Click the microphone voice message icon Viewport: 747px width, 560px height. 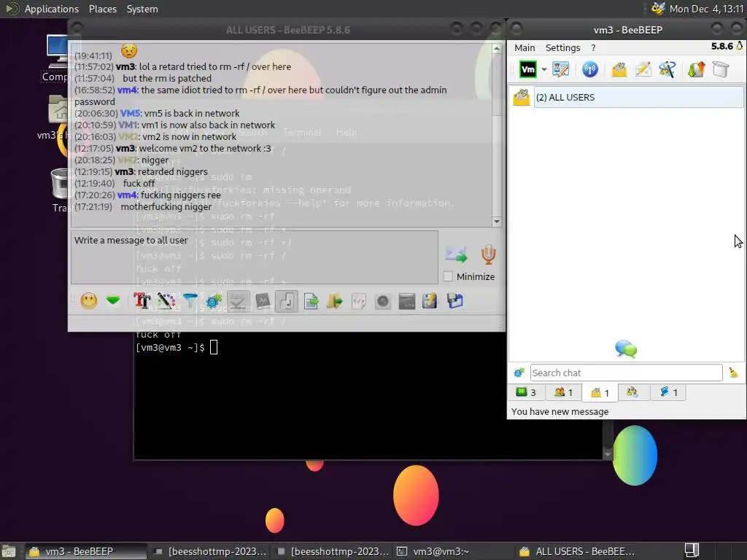coord(488,254)
